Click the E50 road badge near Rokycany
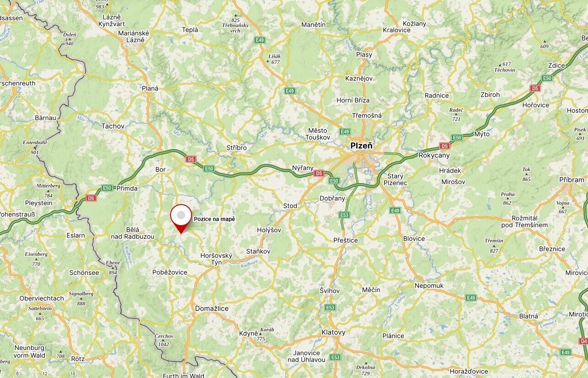 click(x=456, y=137)
